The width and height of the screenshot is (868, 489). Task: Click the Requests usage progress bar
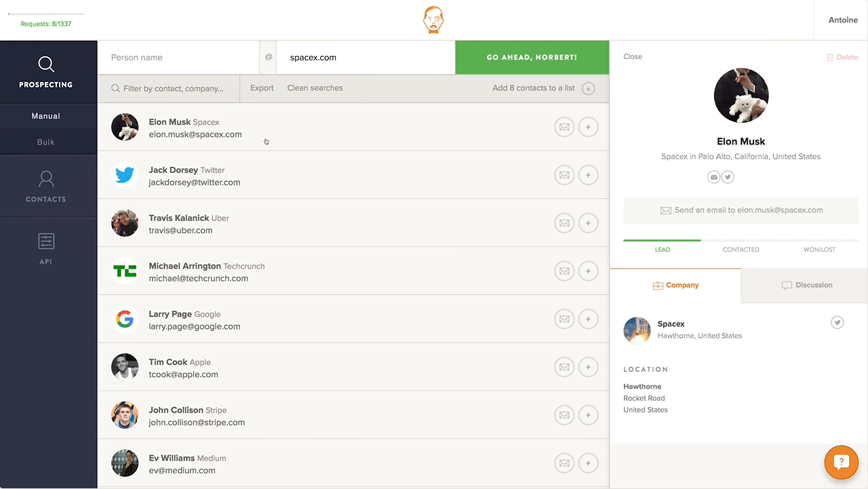46,14
